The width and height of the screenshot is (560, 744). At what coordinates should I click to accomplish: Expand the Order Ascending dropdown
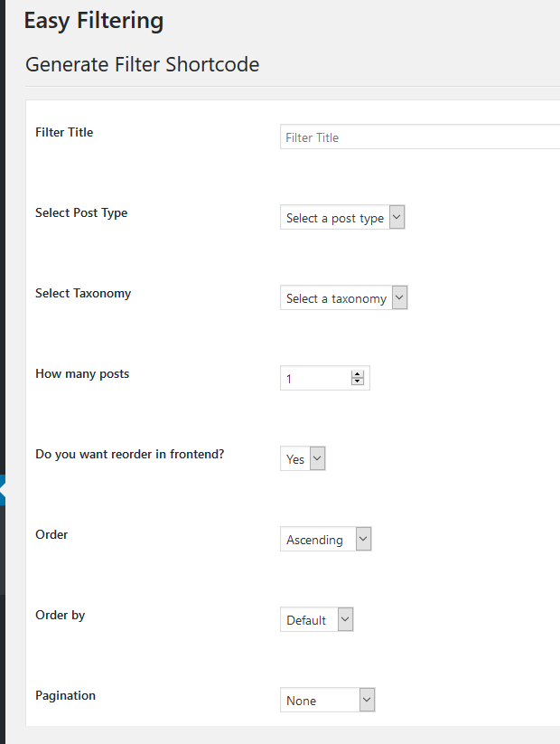(x=326, y=539)
